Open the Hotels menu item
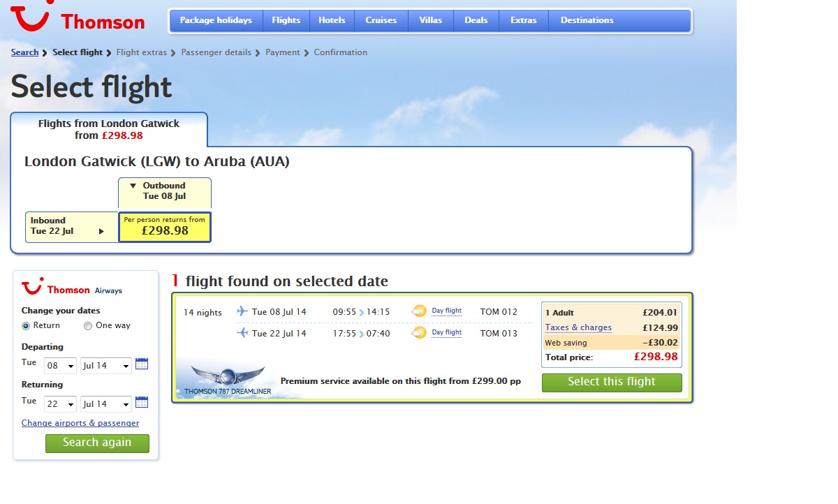 tap(332, 20)
